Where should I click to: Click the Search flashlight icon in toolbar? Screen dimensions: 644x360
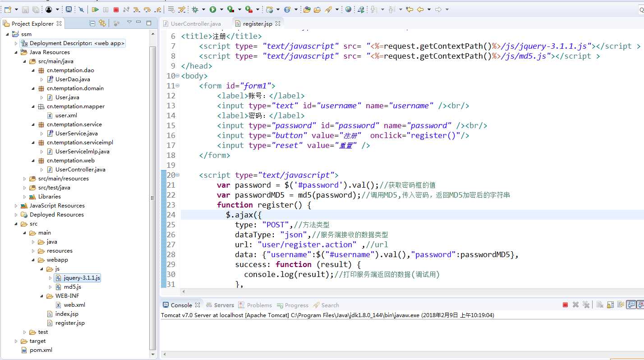click(x=329, y=9)
